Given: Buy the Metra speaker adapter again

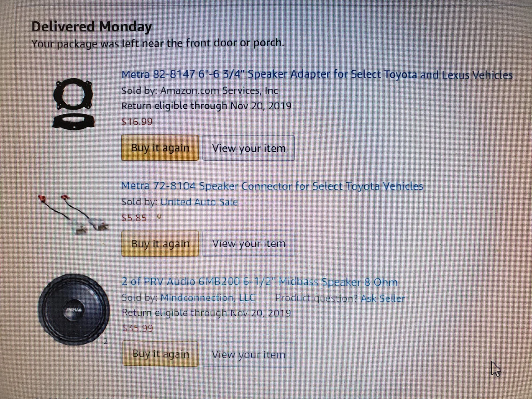Looking at the screenshot, I should click(160, 148).
